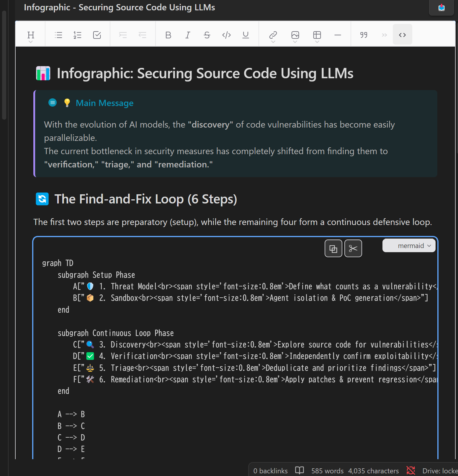This screenshot has height=476, width=458.
Task: Click the bar chart emoji in the heading
Action: (43, 73)
